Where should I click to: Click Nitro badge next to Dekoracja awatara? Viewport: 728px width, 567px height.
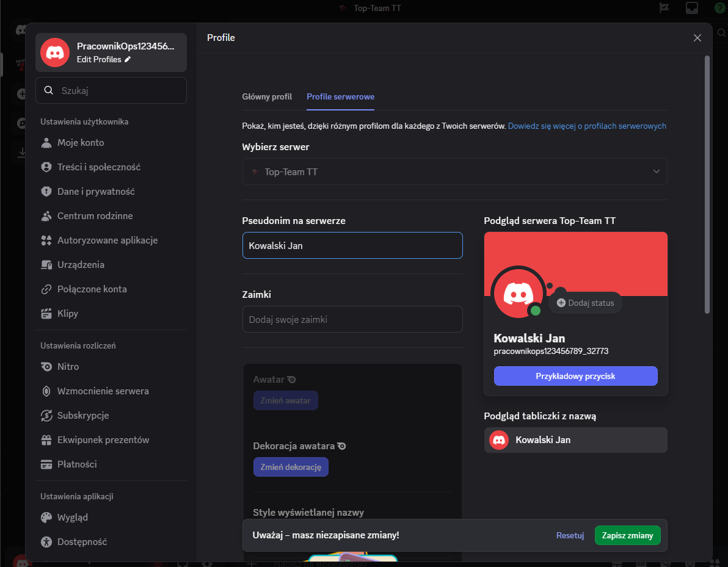[342, 446]
